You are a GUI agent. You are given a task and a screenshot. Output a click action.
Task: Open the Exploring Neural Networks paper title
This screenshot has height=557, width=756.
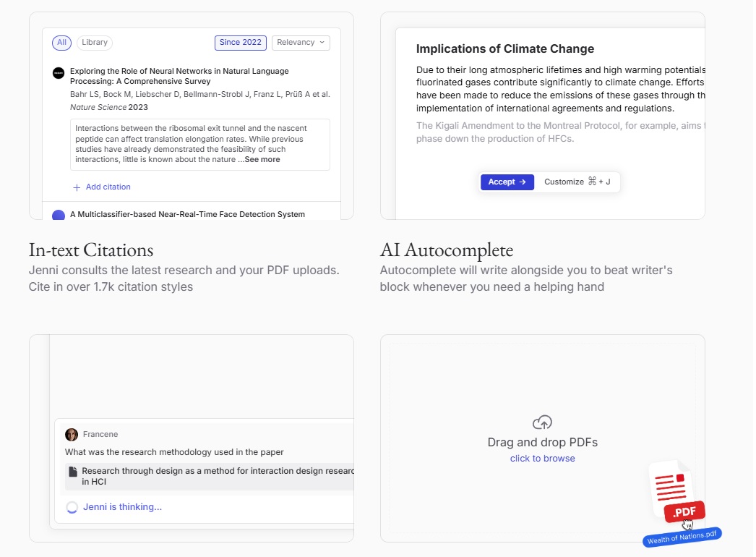click(x=180, y=77)
